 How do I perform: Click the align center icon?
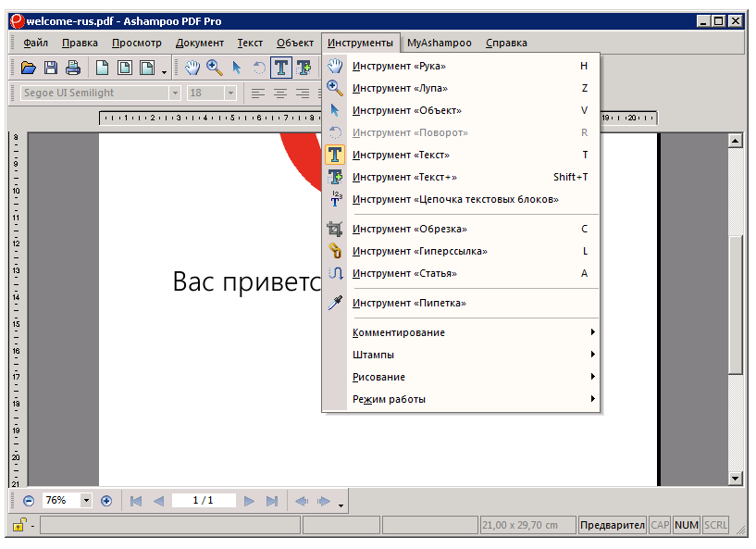tap(280, 94)
